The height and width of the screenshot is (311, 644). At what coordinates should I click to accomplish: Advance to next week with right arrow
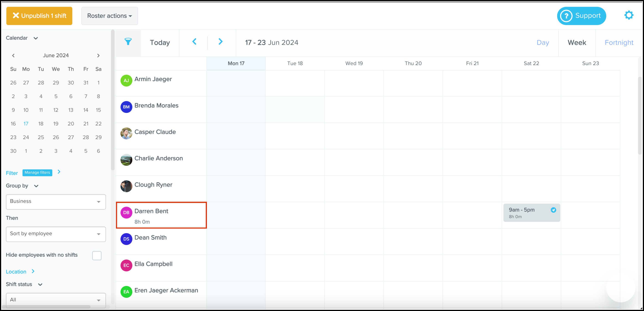coord(220,41)
